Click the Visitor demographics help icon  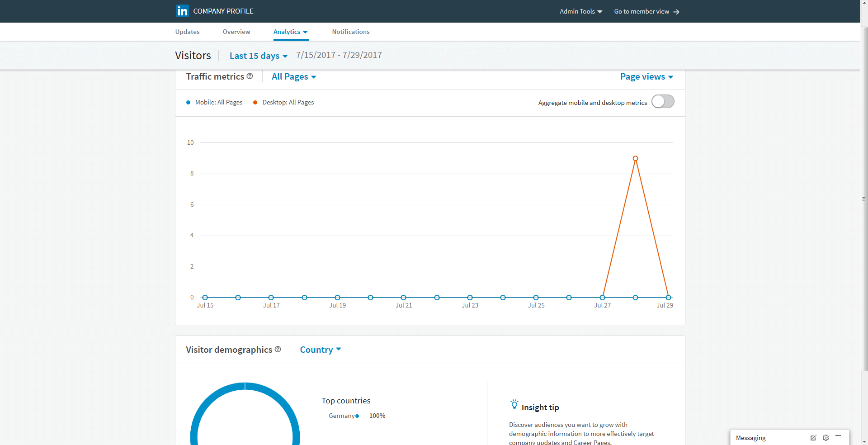pyautogui.click(x=278, y=349)
